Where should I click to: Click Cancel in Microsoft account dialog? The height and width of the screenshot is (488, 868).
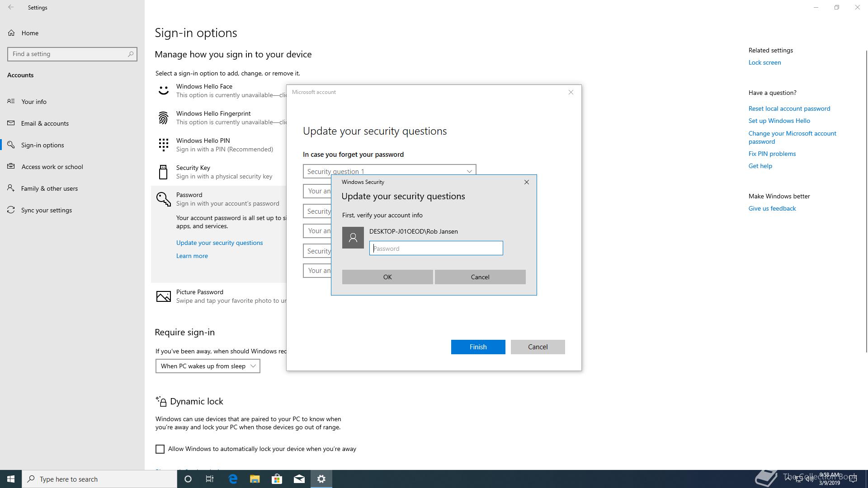tap(538, 347)
